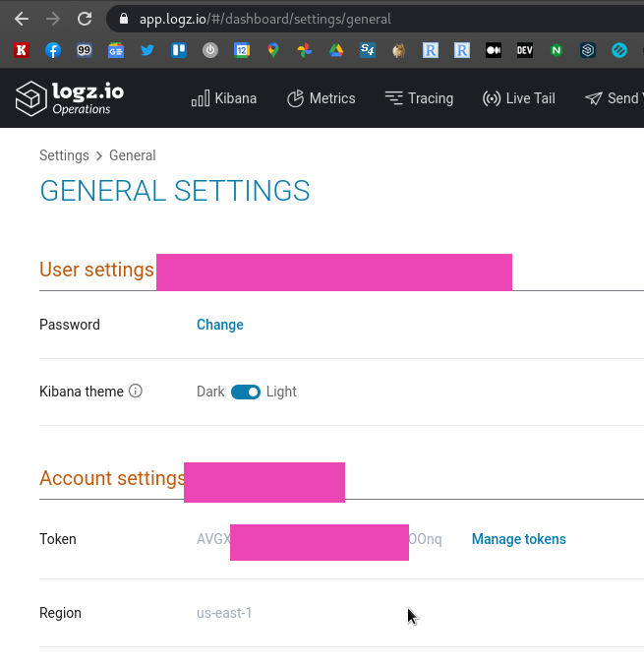644x666 pixels.
Task: Open the Google Photos bookmark
Action: click(x=305, y=50)
